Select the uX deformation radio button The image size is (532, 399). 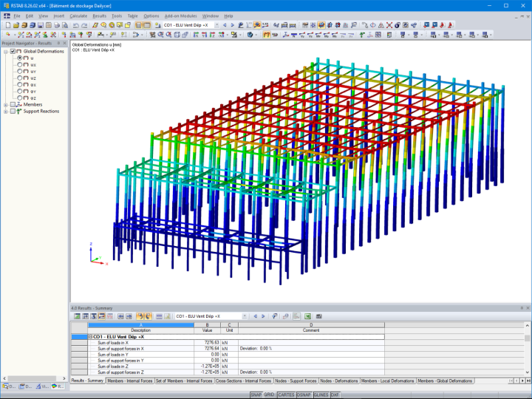pyautogui.click(x=20, y=64)
